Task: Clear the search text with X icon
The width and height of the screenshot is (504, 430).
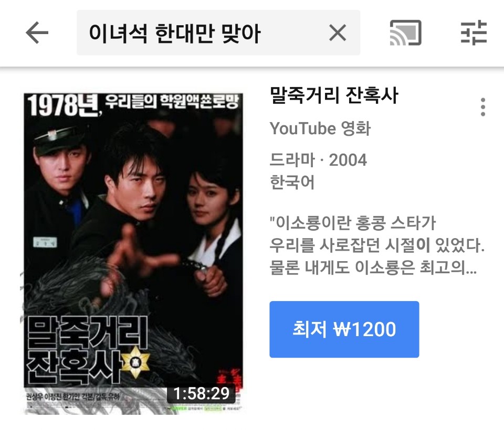Action: click(x=338, y=33)
